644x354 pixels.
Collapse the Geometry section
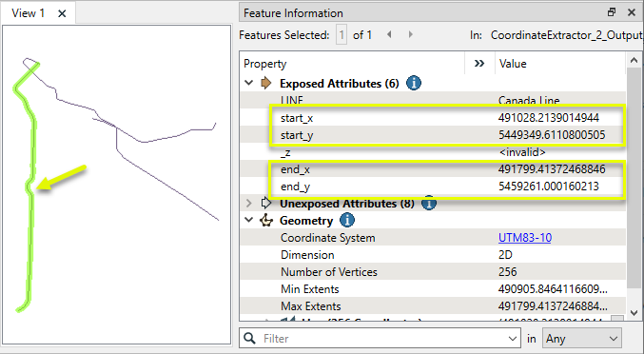249,220
